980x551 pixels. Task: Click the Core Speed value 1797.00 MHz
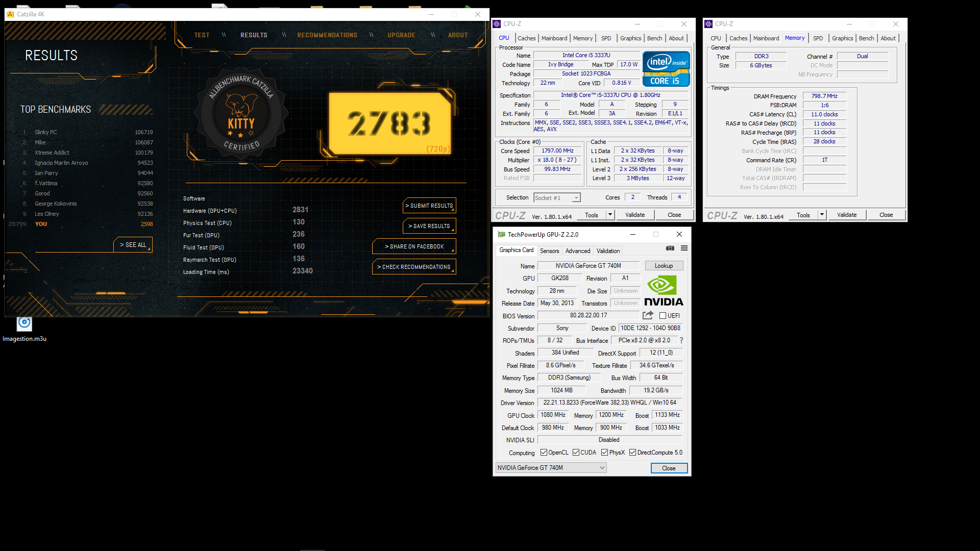(x=557, y=151)
